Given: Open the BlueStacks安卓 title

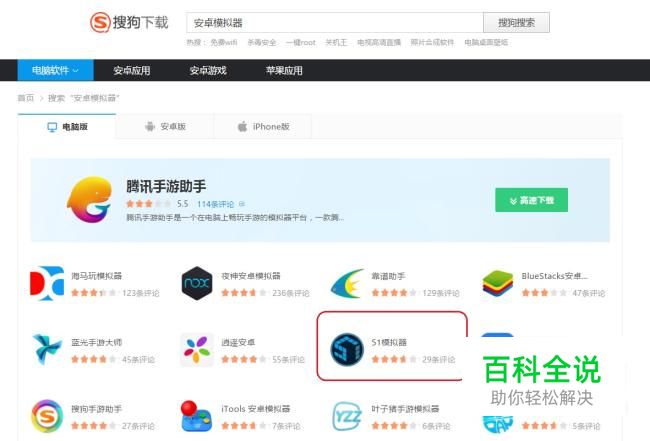Looking at the screenshot, I should 554,276.
